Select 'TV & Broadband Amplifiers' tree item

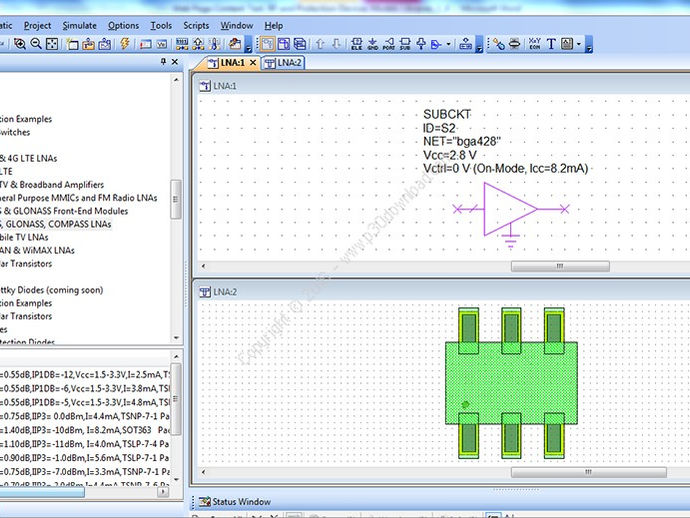click(x=52, y=184)
